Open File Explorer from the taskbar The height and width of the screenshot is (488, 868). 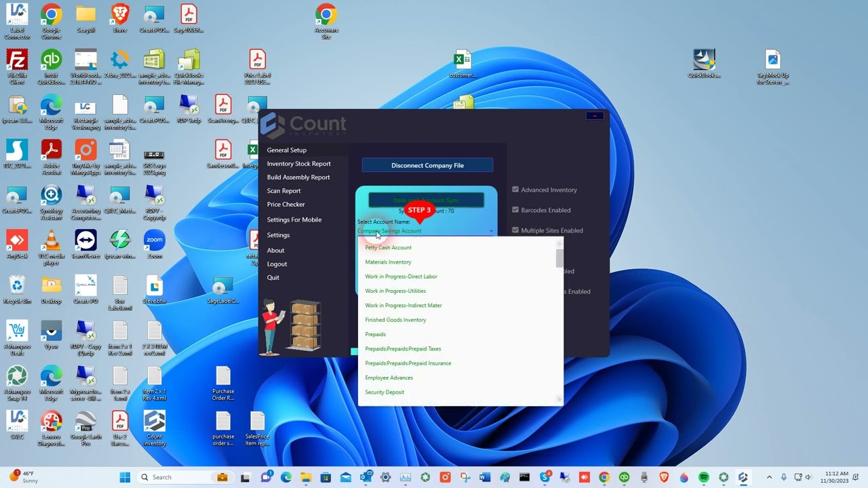coord(306,477)
